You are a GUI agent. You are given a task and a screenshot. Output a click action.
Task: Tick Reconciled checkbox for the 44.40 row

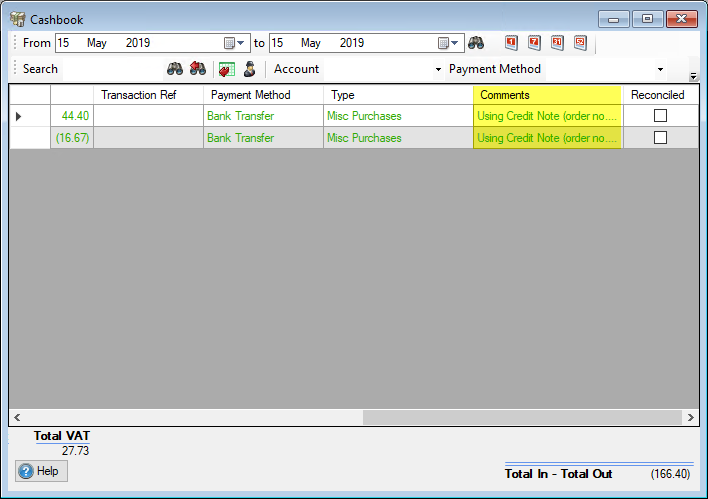click(660, 116)
